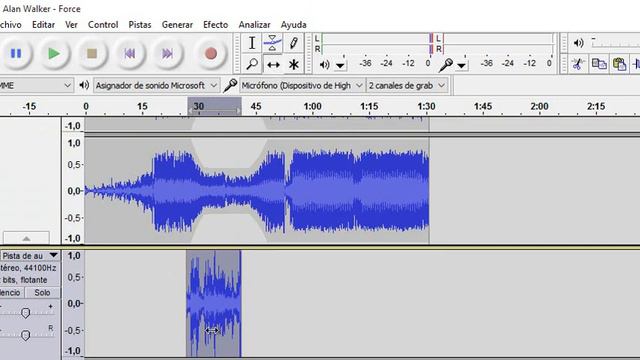Viewport: 640px width, 360px height.
Task: Open the Micrófono input device dropdown
Action: click(302, 85)
